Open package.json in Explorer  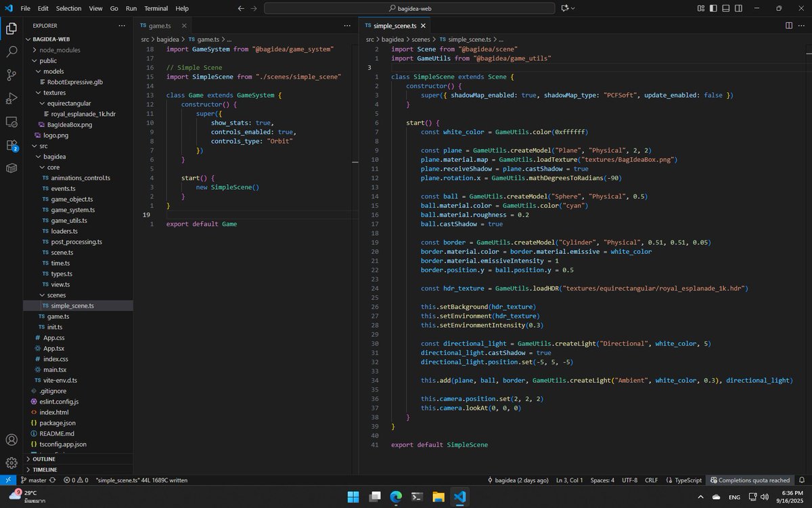(x=58, y=423)
